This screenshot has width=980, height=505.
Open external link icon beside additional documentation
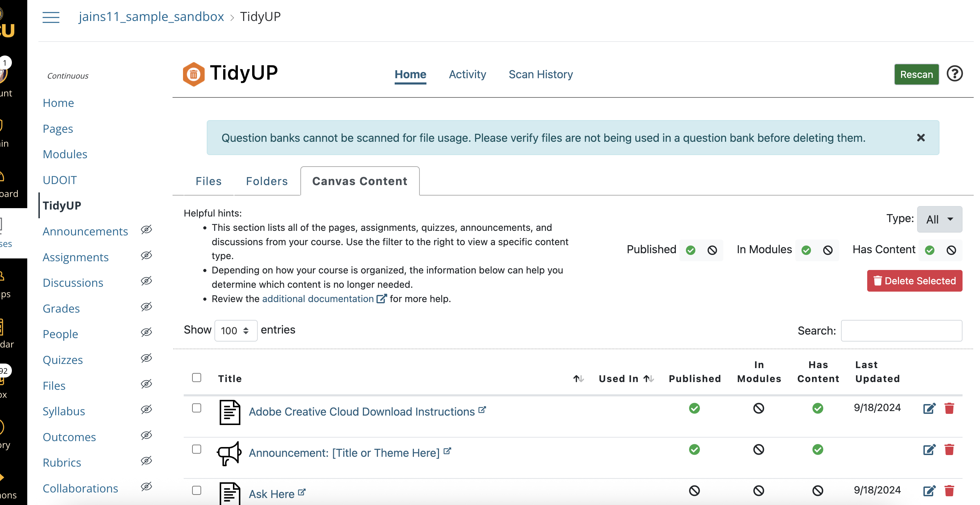pos(381,299)
